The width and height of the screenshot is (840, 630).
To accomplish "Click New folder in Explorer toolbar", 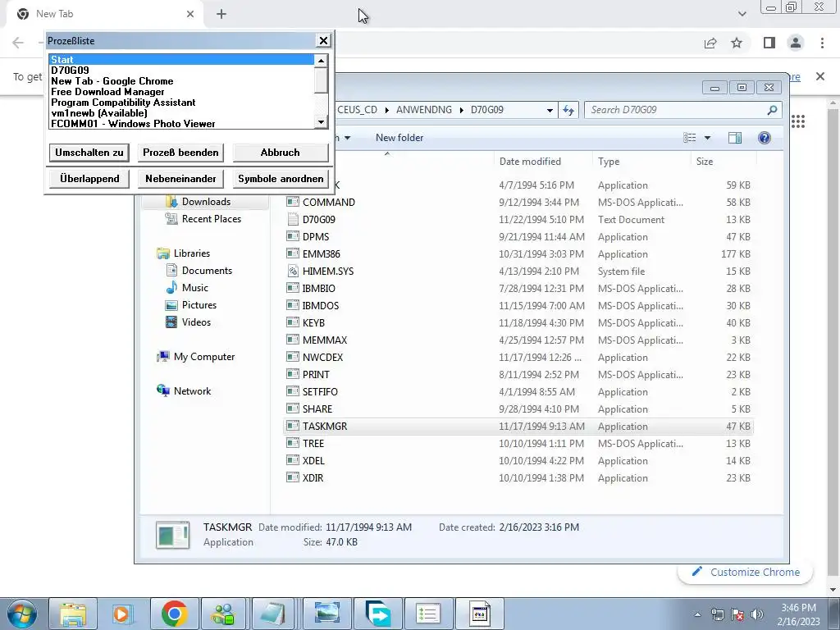I will coord(399,138).
